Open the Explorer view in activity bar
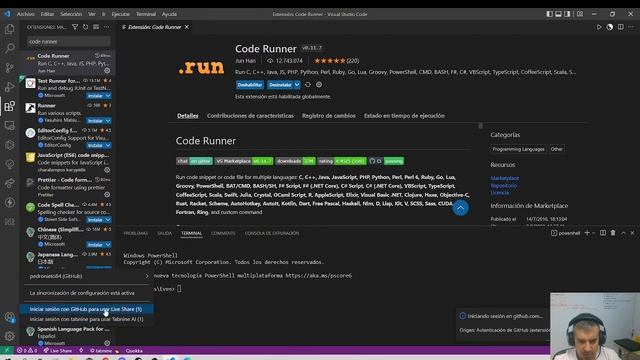The height and width of the screenshot is (360, 640). [x=9, y=29]
